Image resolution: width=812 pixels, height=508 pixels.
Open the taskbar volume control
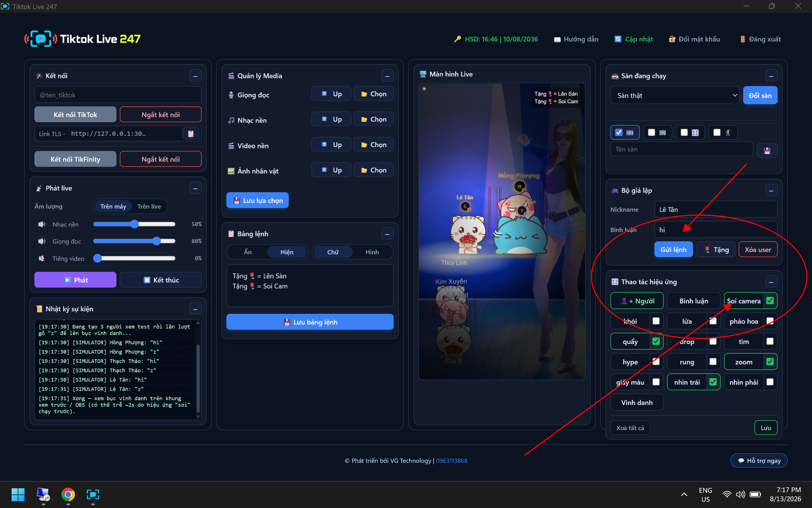(740, 494)
